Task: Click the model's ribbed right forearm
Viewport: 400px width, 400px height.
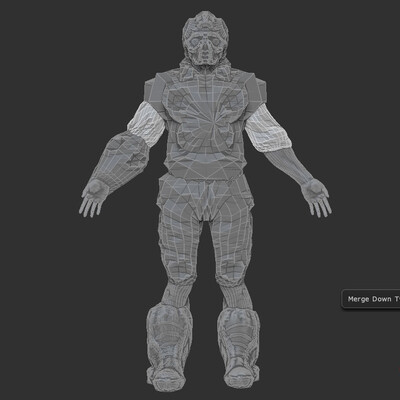Action: tap(294, 165)
